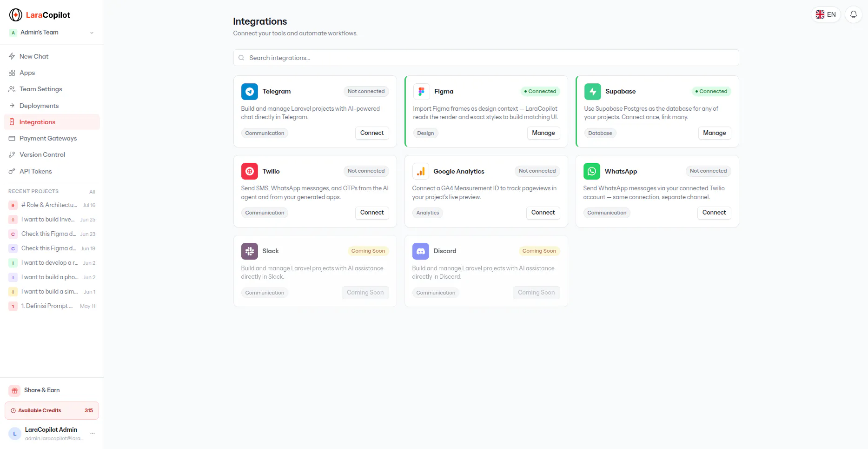
Task: Click the Admin's Team avatar badge
Action: click(x=13, y=33)
